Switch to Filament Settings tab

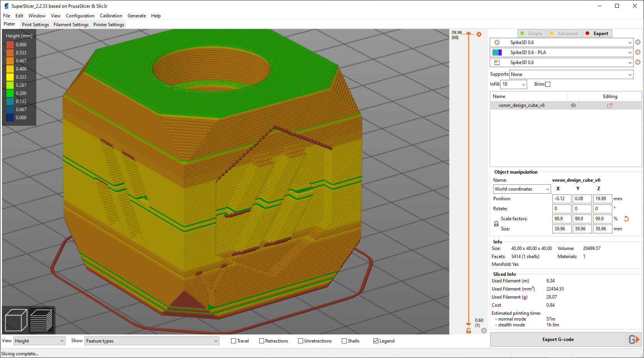coord(71,25)
